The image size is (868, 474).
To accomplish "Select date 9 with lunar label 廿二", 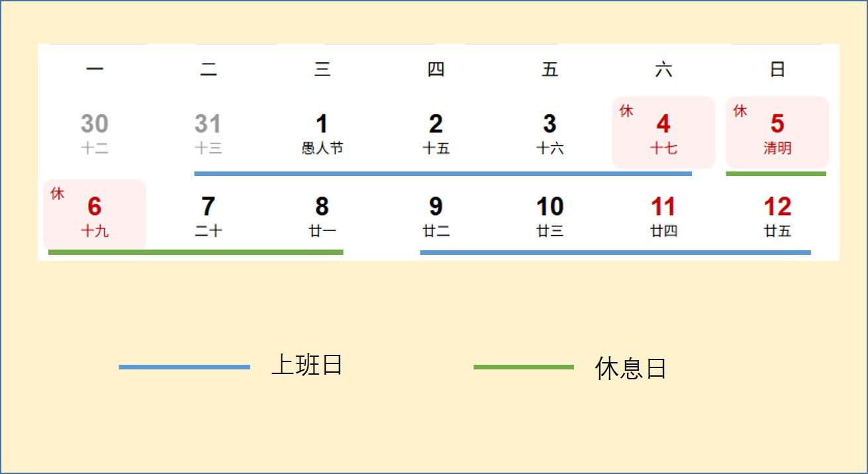I will pyautogui.click(x=436, y=215).
